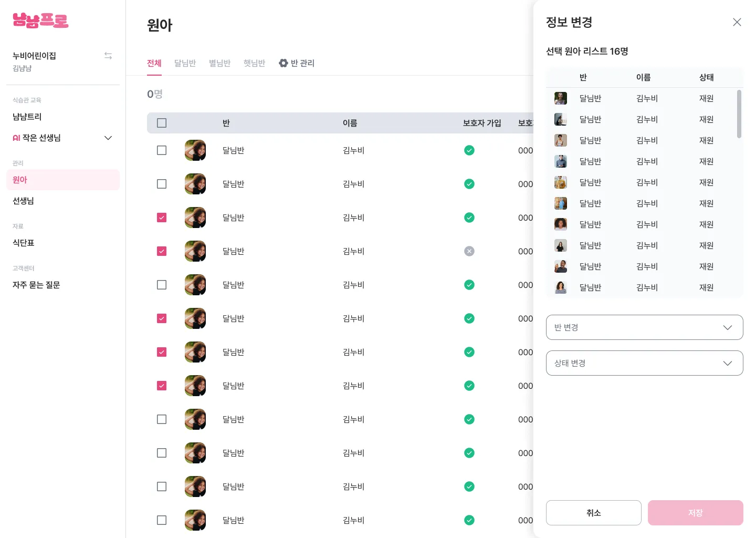The width and height of the screenshot is (756, 538).
Task: Click the first row's green check icon
Action: pyautogui.click(x=469, y=150)
